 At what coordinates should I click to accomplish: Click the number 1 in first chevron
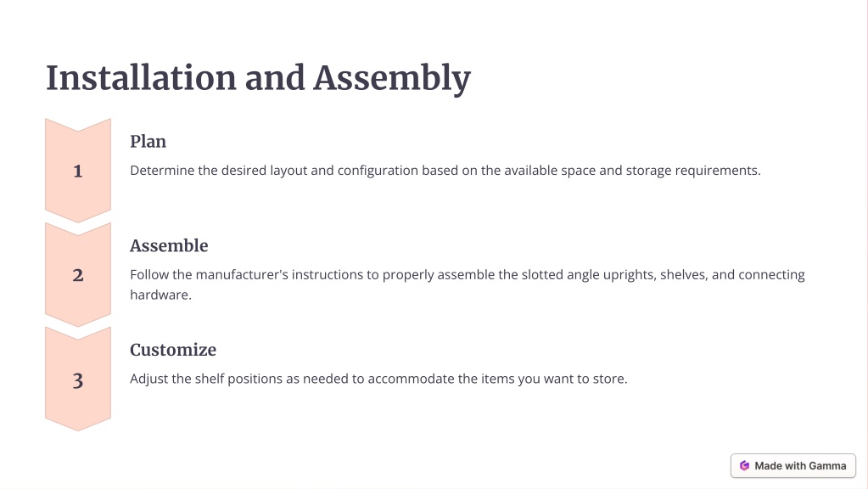coord(78,171)
